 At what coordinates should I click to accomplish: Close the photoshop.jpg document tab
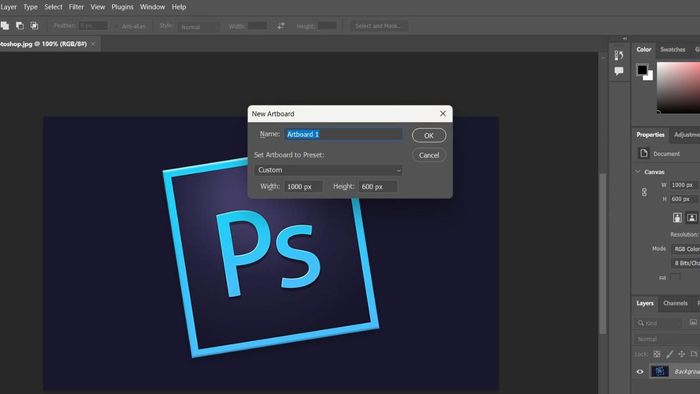(93, 44)
